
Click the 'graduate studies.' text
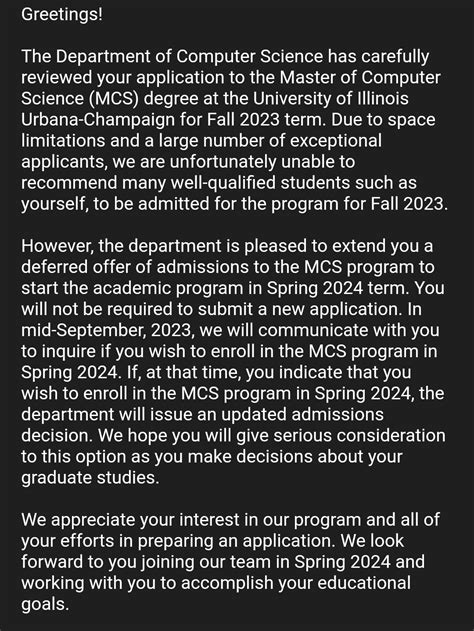(90, 478)
